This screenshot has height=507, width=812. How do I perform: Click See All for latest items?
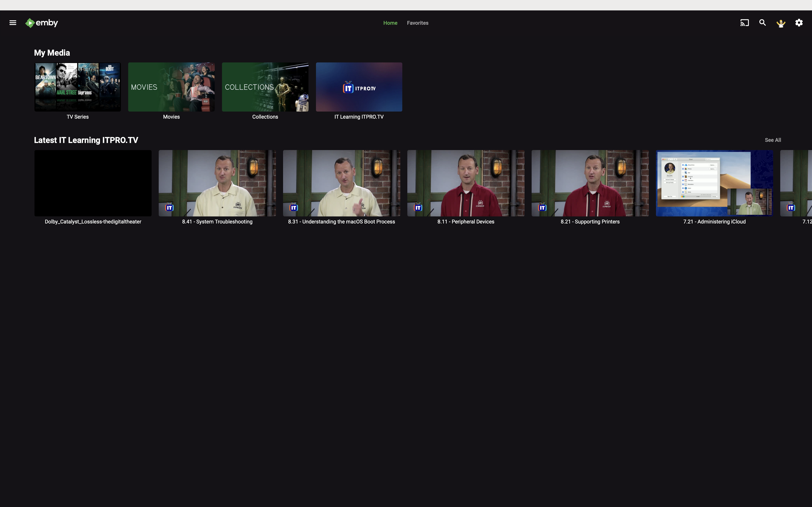[772, 140]
